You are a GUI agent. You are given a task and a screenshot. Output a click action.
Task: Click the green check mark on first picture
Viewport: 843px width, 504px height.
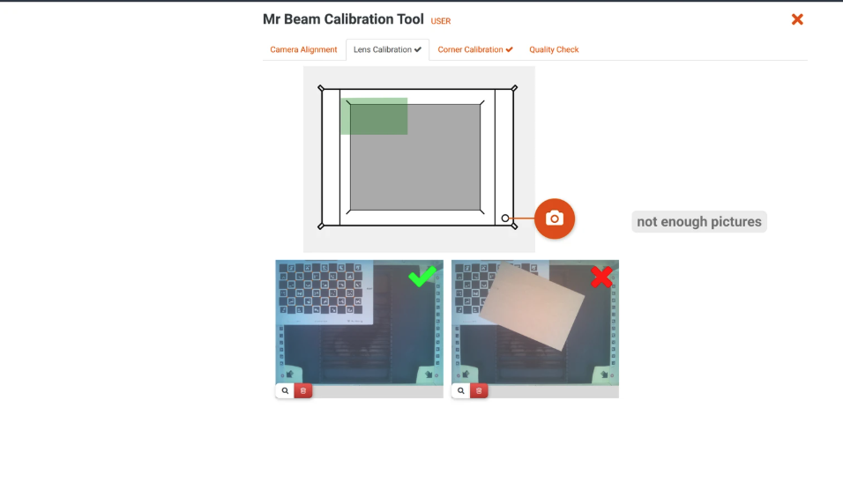422,276
